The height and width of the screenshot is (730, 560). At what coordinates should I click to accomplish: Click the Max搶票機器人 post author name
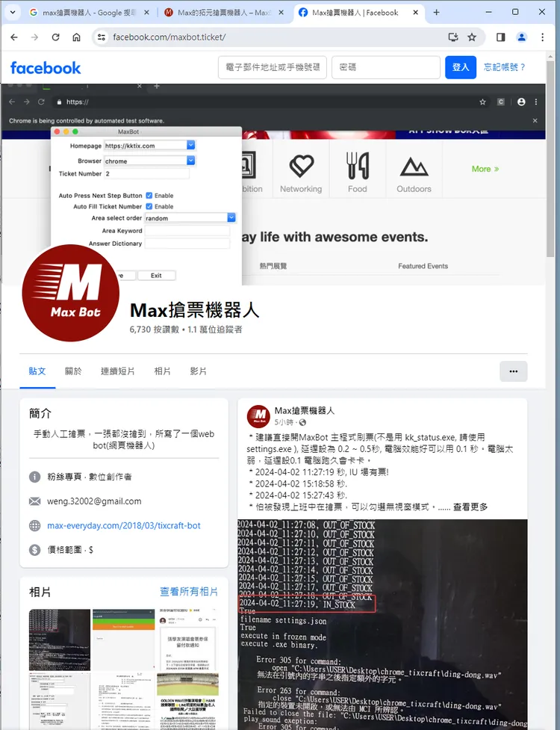click(x=304, y=411)
